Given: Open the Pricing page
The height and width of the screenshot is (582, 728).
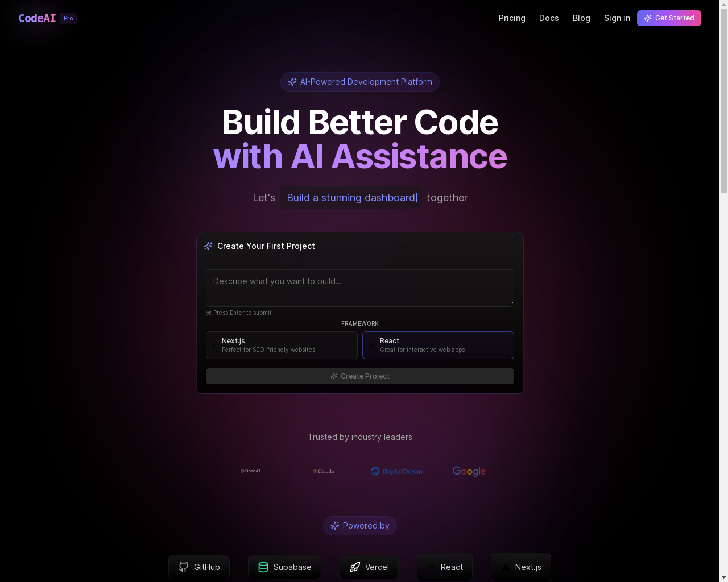Looking at the screenshot, I should (512, 18).
